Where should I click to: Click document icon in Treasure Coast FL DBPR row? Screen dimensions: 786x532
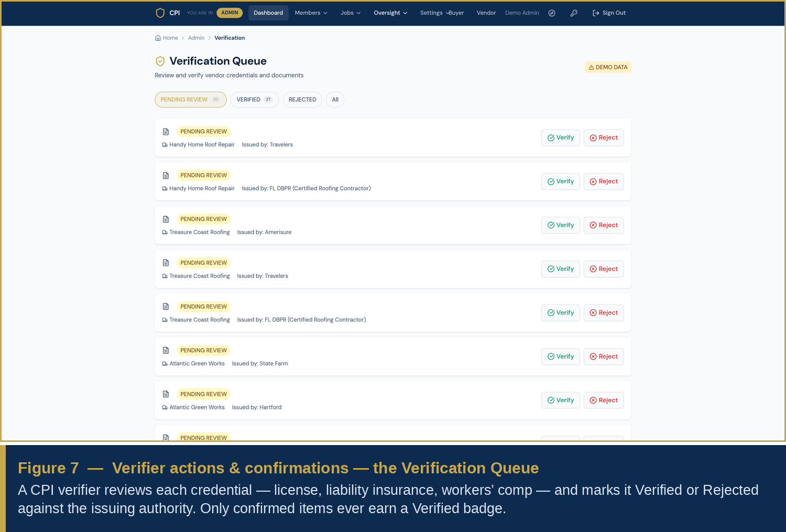(166, 307)
